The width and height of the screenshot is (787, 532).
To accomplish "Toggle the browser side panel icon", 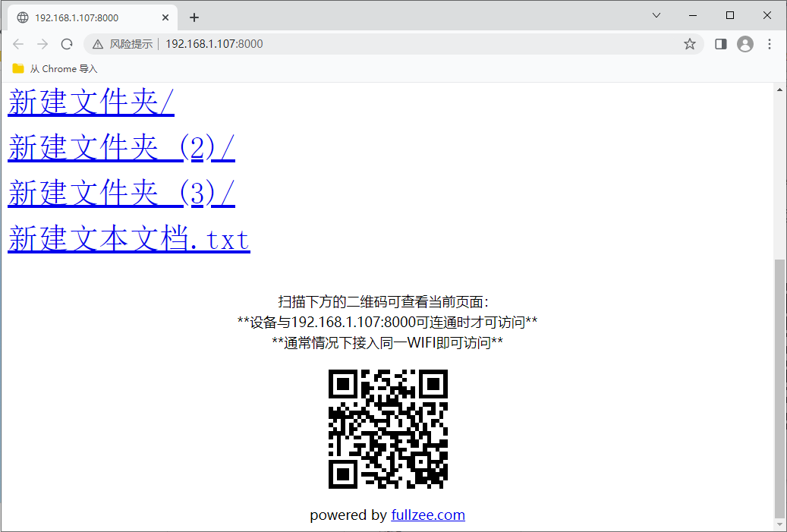I will pyautogui.click(x=721, y=44).
